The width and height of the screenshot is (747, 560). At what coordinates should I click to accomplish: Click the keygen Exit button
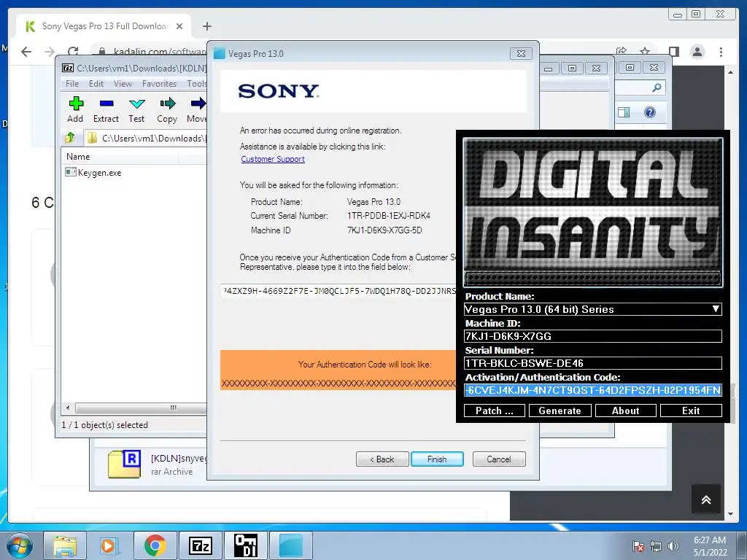click(x=691, y=411)
